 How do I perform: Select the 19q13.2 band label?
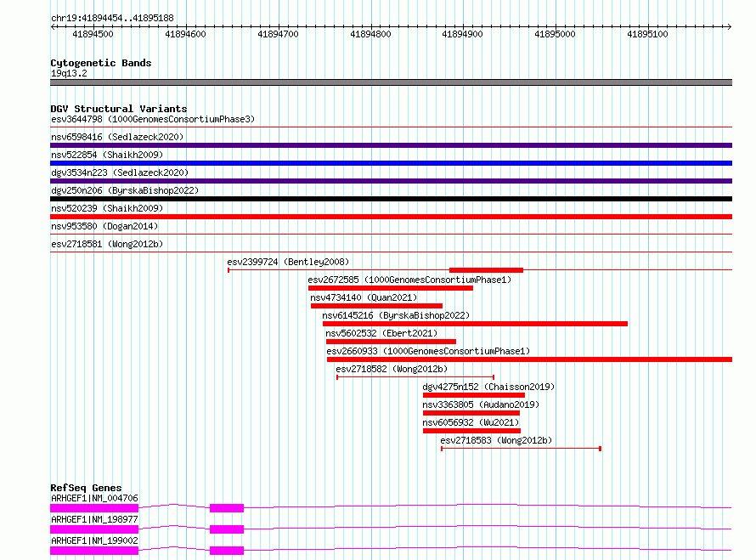coord(69,73)
